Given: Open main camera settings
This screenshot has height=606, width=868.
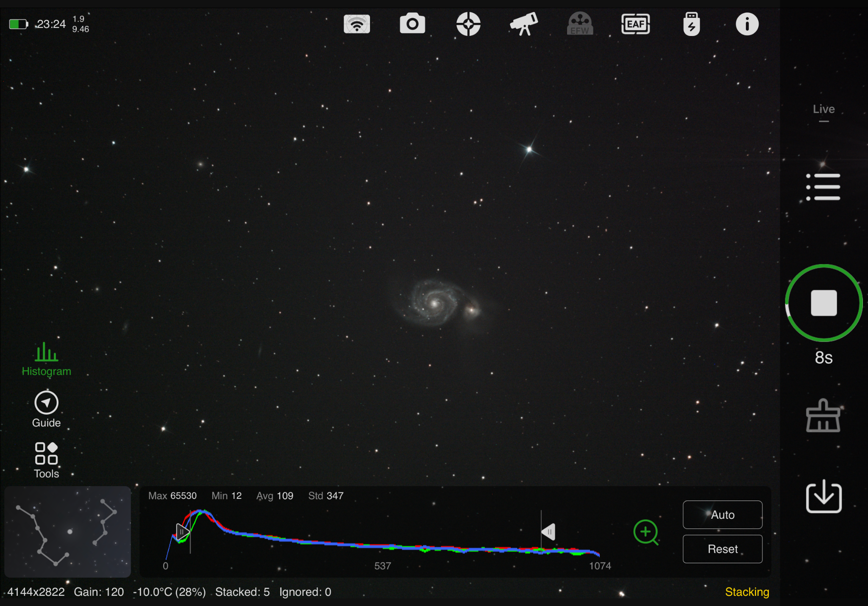Looking at the screenshot, I should click(x=412, y=24).
